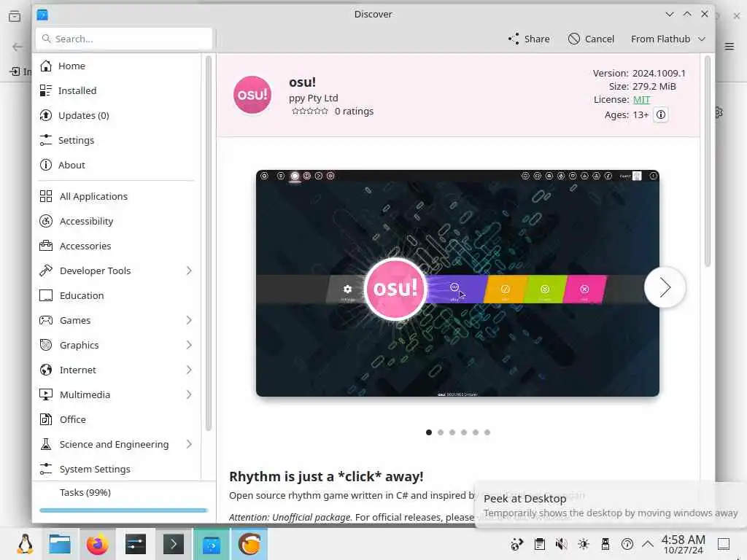
Task: Expand Science and Engineering subcategories arrow
Action: coord(189,444)
